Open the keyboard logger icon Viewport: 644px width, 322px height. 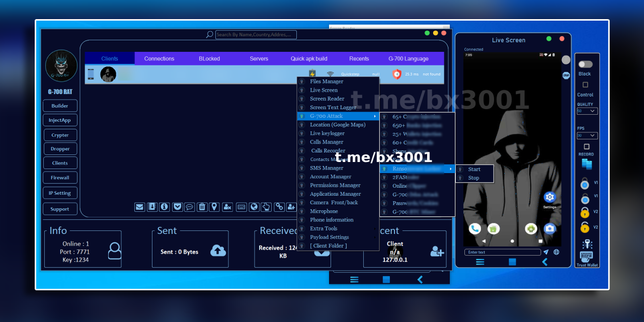[x=241, y=207]
